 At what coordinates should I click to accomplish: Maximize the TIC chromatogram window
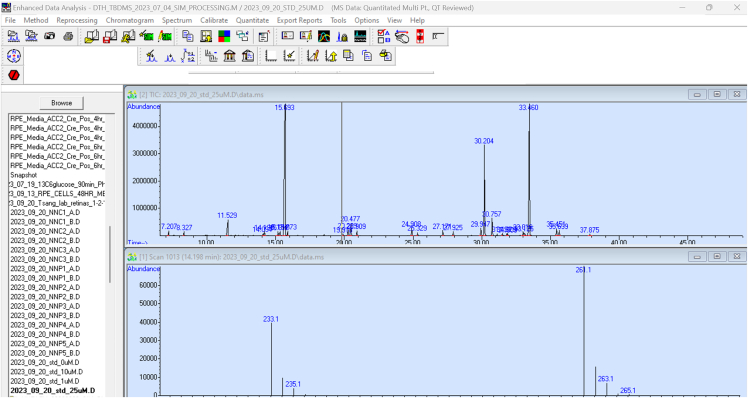pos(717,94)
